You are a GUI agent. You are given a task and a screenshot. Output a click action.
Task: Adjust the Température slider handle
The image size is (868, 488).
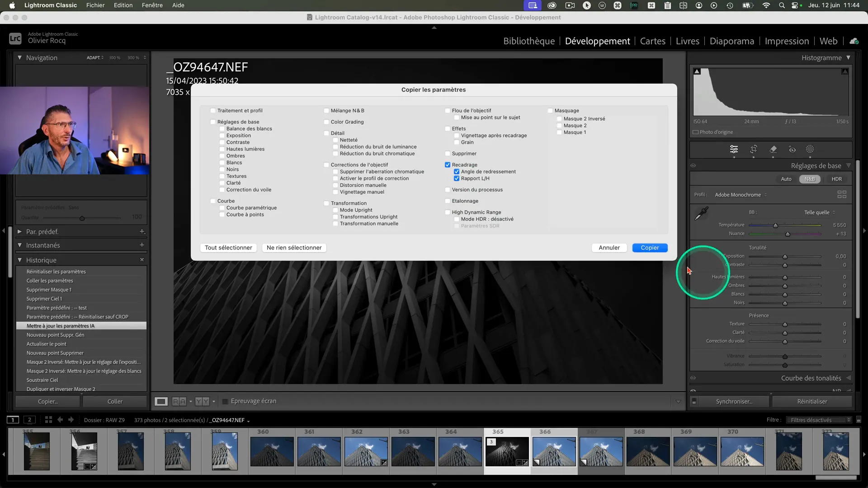point(775,225)
